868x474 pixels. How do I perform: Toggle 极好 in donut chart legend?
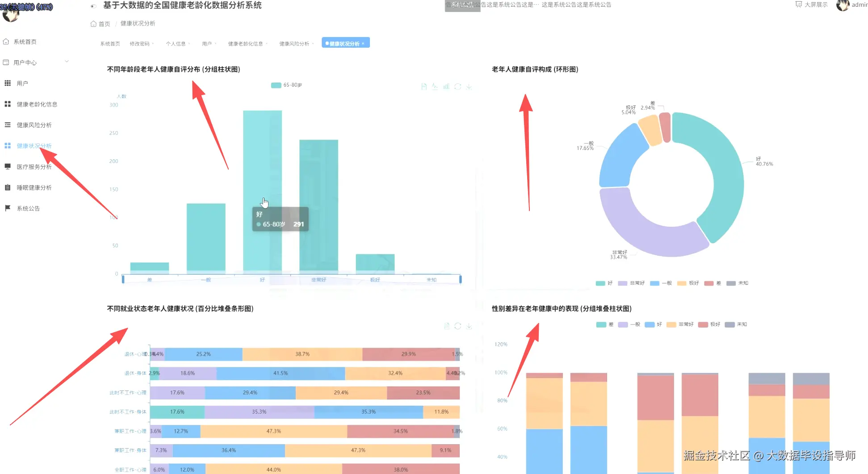688,283
